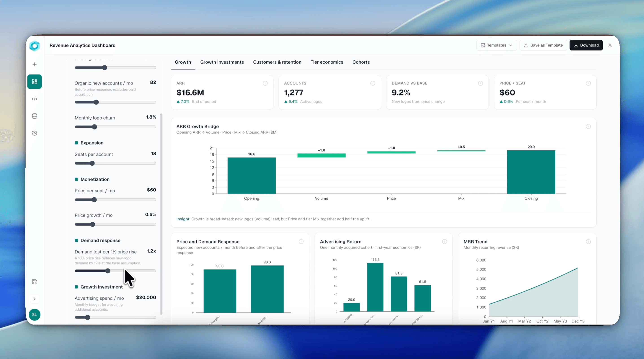This screenshot has height=359, width=644.
Task: Switch to the Growth tab
Action: 183,62
